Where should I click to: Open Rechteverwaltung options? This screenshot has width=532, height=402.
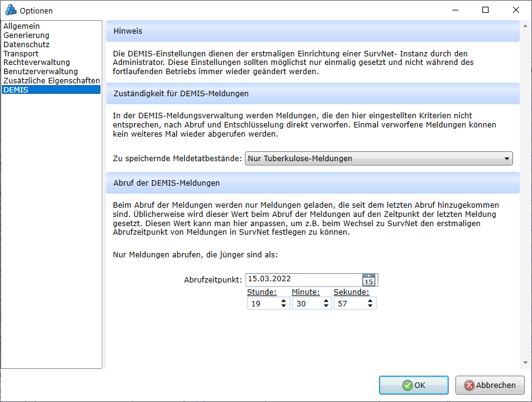pyautogui.click(x=37, y=63)
